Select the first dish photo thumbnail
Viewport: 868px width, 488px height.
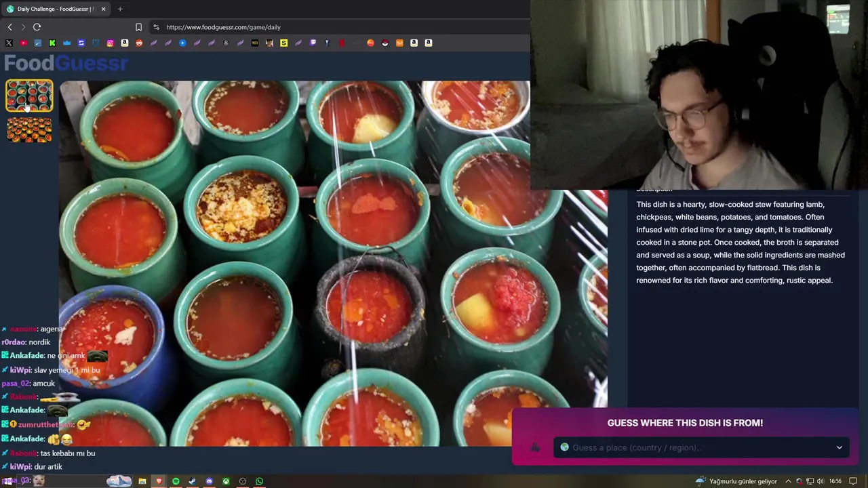(x=29, y=96)
